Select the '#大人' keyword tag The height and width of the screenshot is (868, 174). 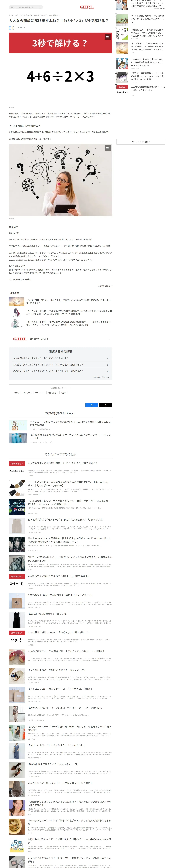17,393
